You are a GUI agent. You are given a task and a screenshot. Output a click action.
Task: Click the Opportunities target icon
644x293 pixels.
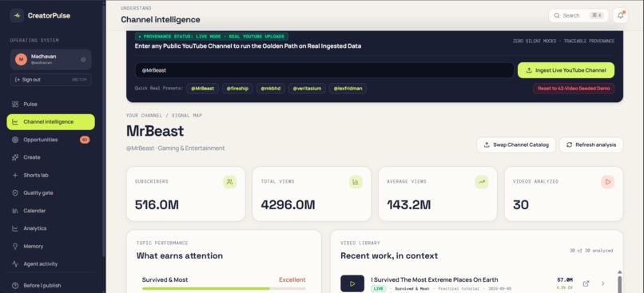pos(15,140)
